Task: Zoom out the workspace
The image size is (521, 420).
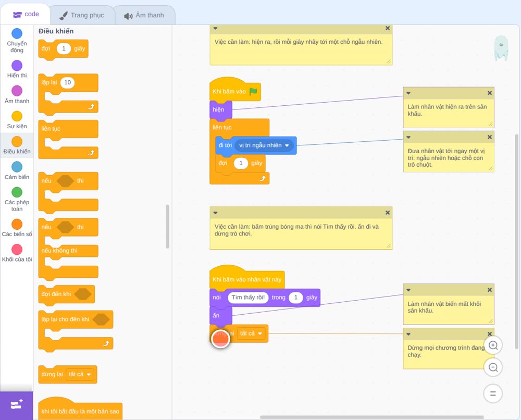Action: (x=493, y=367)
